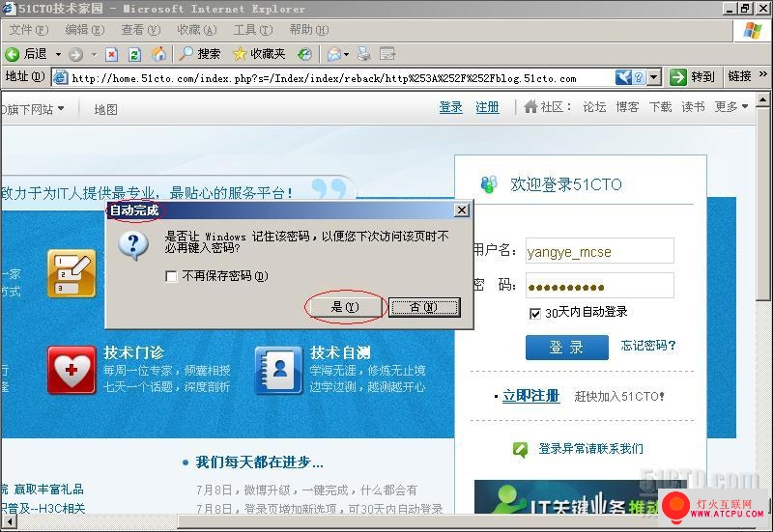Open Favorites (收藏夹) star button
The image size is (773, 532).
[x=259, y=54]
